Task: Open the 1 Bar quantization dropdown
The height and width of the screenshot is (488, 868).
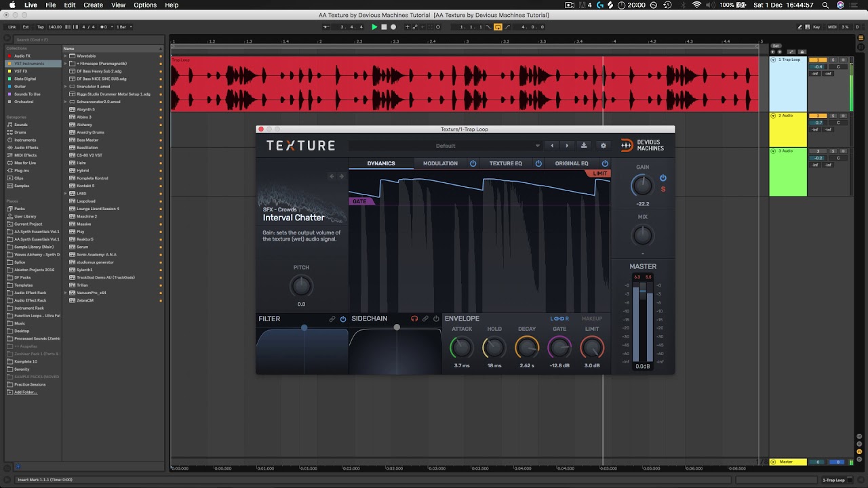Action: point(123,27)
